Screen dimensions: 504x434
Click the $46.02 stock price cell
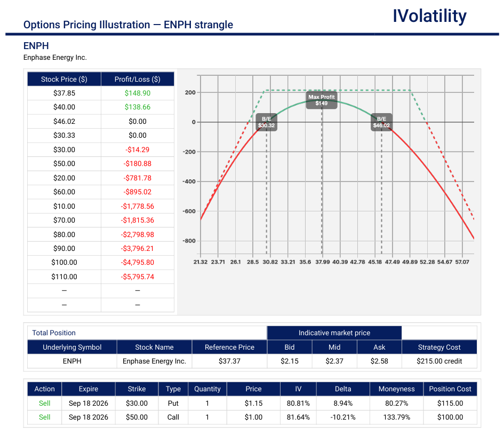(x=65, y=121)
